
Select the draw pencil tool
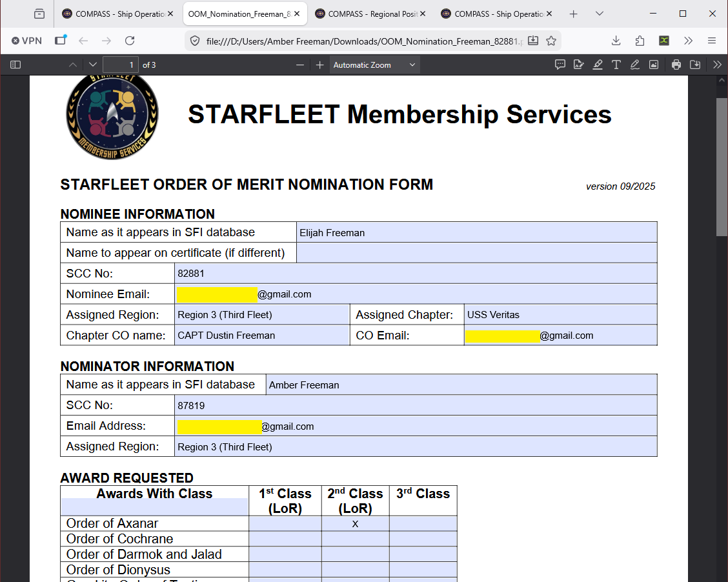(x=634, y=65)
